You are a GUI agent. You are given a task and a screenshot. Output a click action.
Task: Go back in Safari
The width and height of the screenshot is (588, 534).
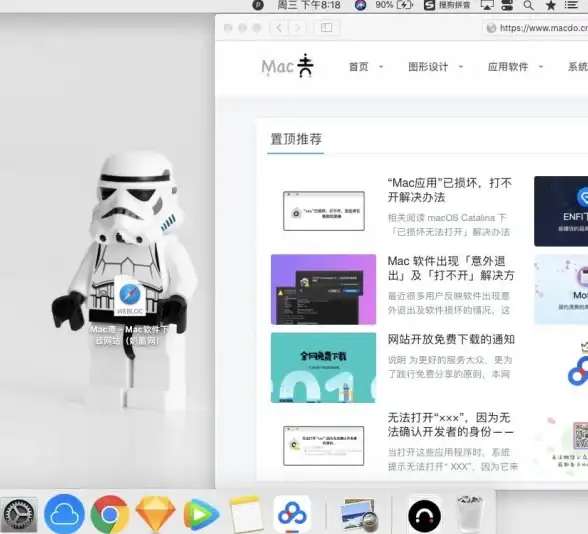[279, 28]
